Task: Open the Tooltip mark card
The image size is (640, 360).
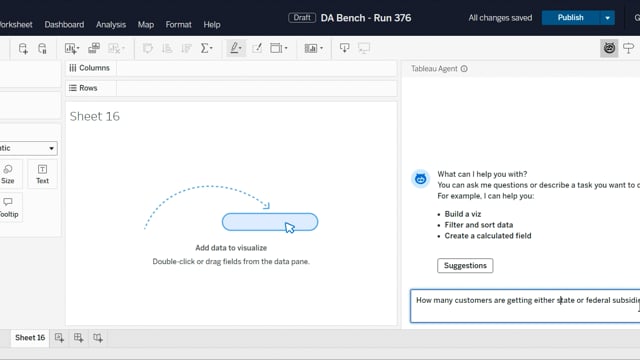Action: point(8,208)
